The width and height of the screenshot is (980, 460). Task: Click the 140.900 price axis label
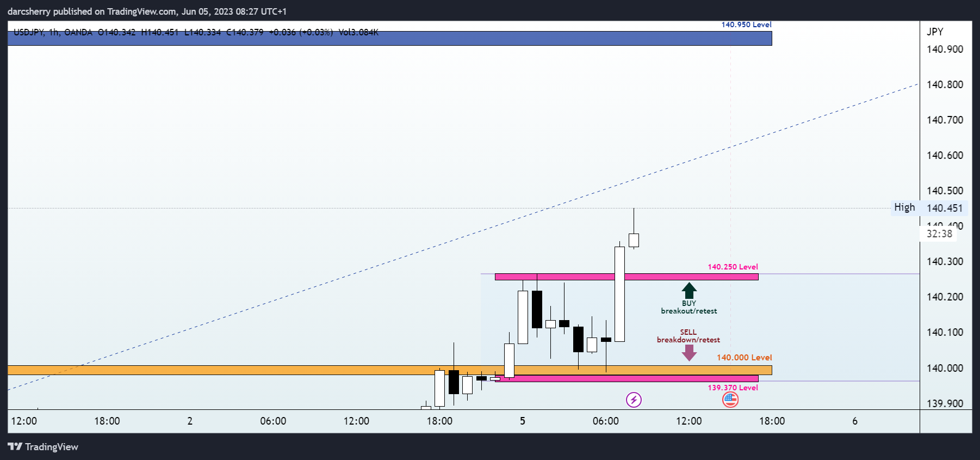click(945, 49)
